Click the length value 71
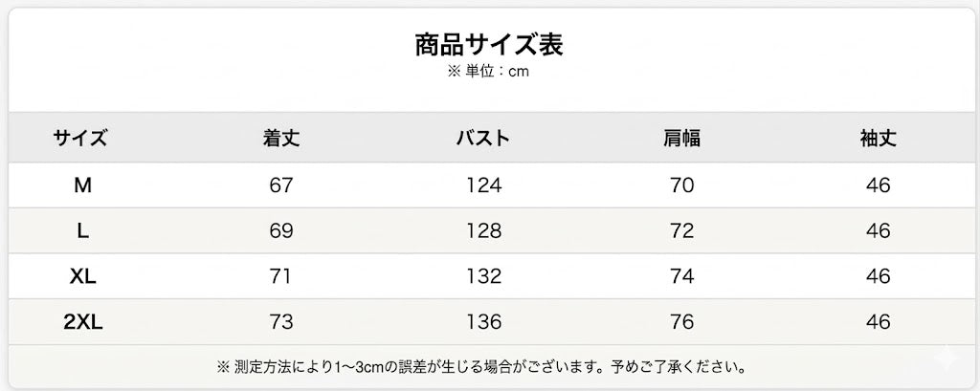 coord(281,276)
